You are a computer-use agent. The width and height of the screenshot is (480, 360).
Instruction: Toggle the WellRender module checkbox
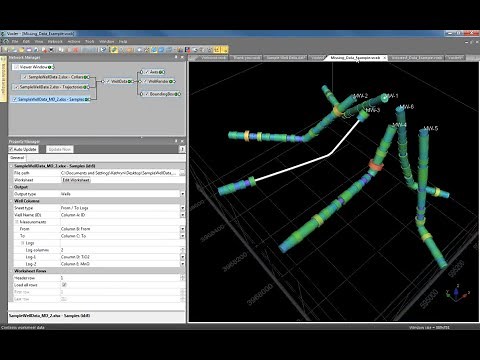[145, 81]
